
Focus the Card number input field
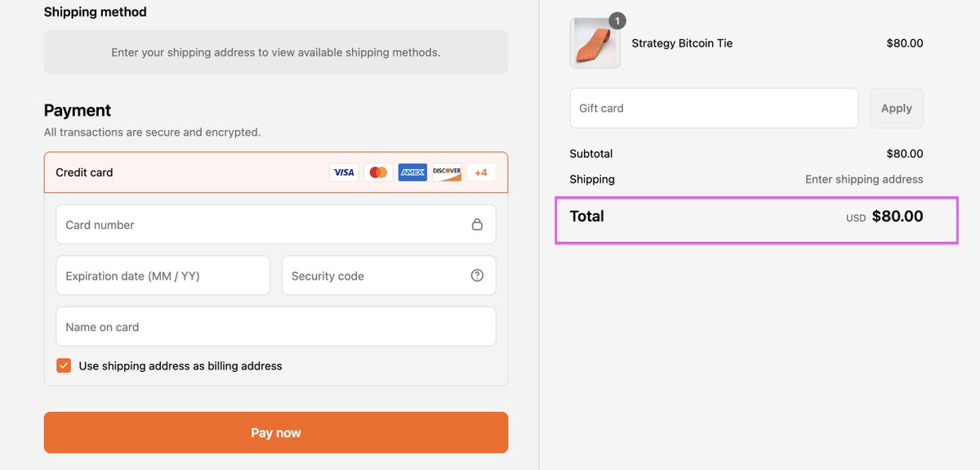[261, 225]
